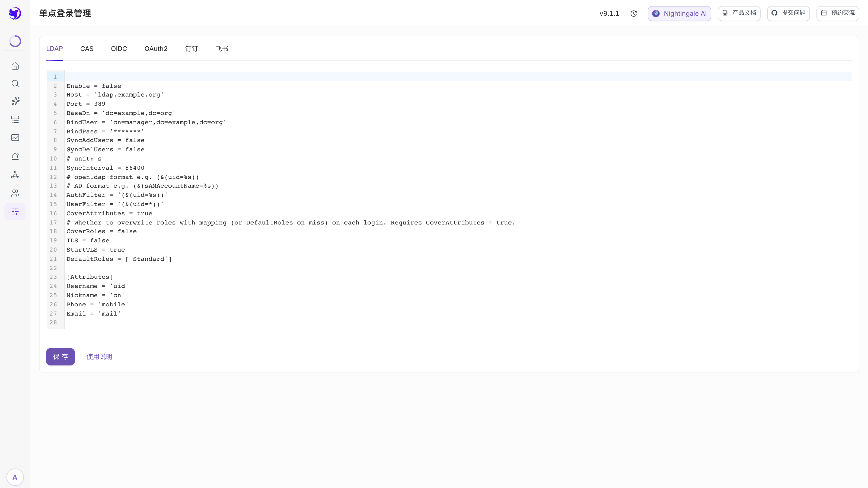
Task: Open user avatar A menu
Action: tap(15, 477)
